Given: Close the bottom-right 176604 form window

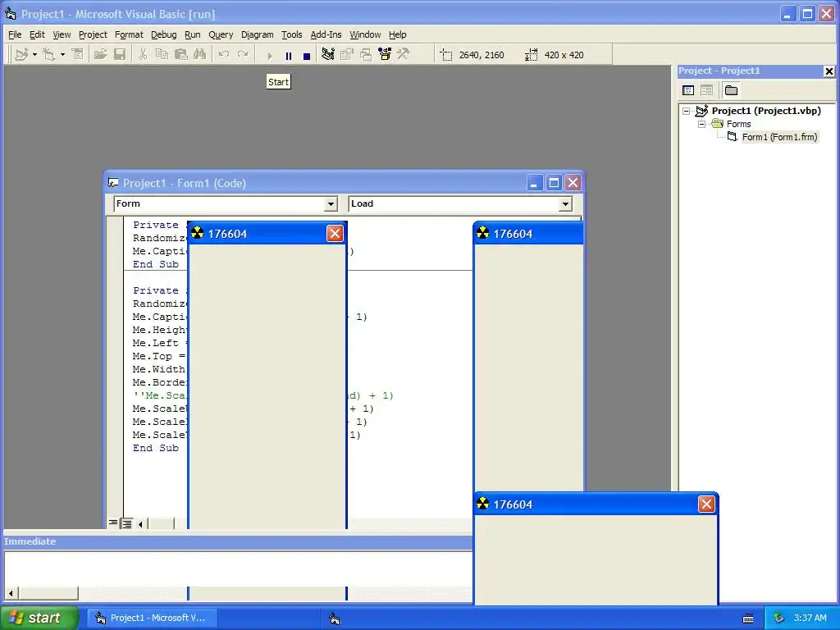Looking at the screenshot, I should click(x=706, y=504).
